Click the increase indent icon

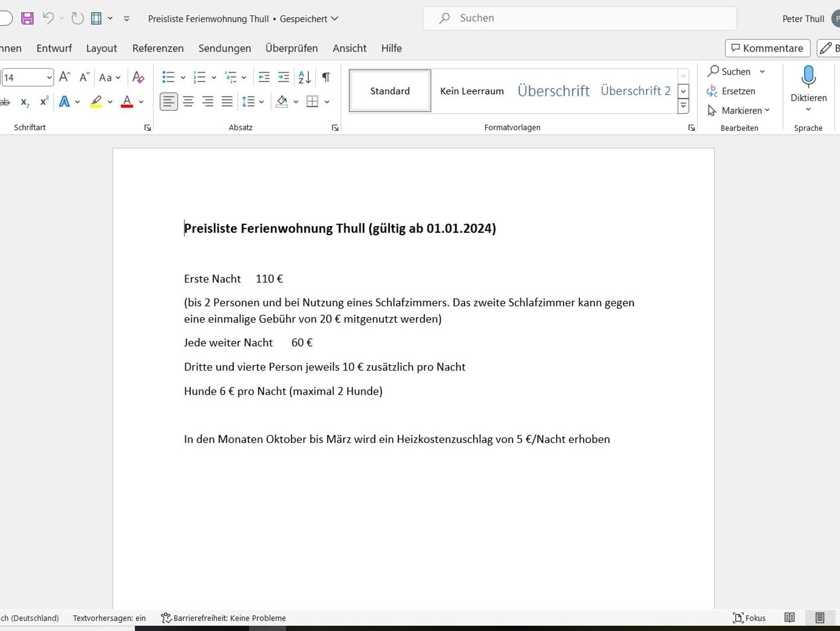click(x=283, y=77)
